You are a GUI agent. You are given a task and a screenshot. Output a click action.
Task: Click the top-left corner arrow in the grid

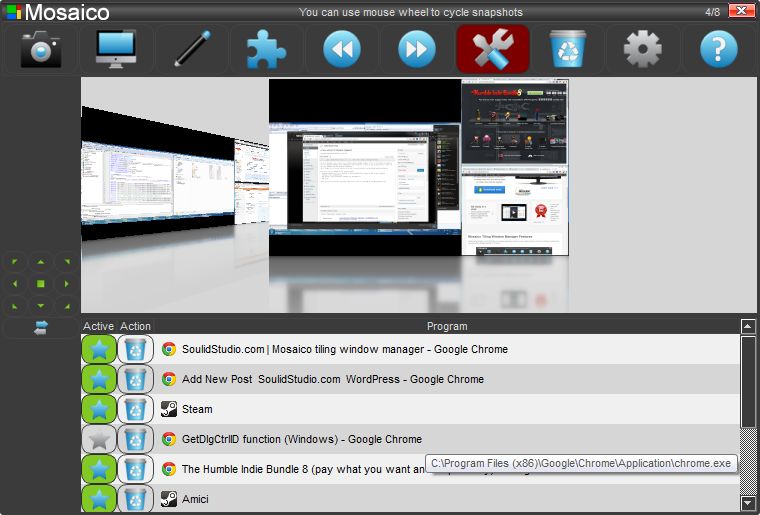(15, 262)
